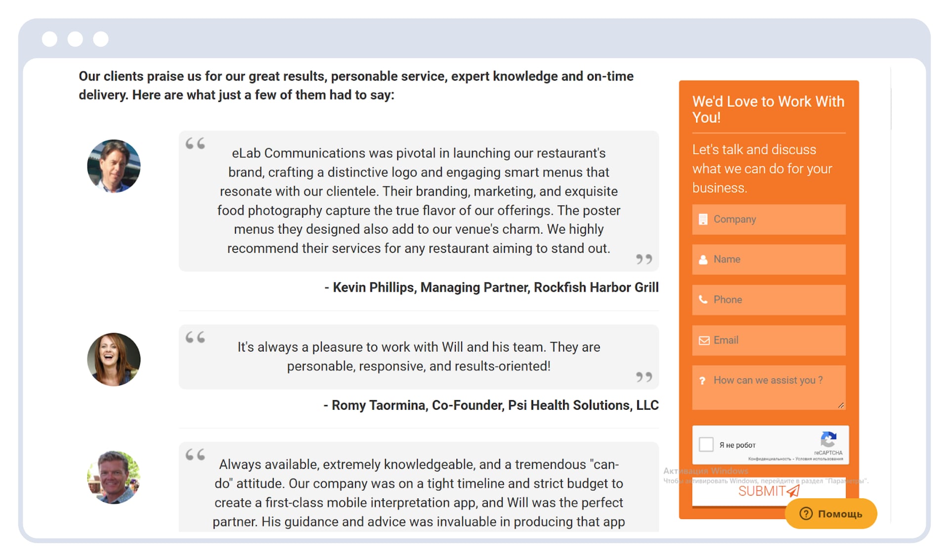Click the envelope icon in Email field
Viewport: 949px width, 560px height.
tap(704, 341)
